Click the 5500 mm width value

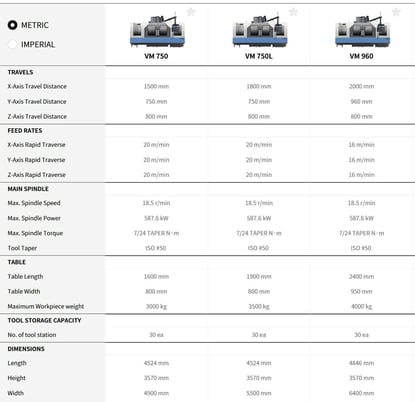pyautogui.click(x=259, y=393)
